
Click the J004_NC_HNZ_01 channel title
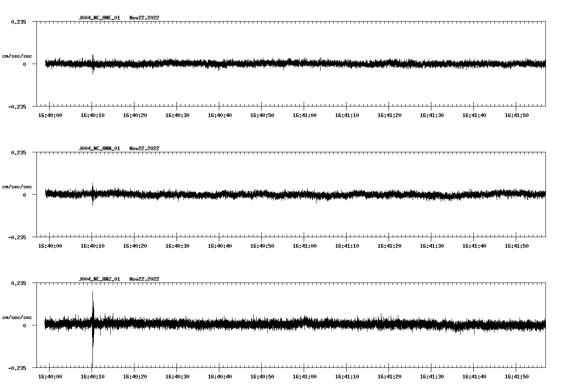pos(99,279)
